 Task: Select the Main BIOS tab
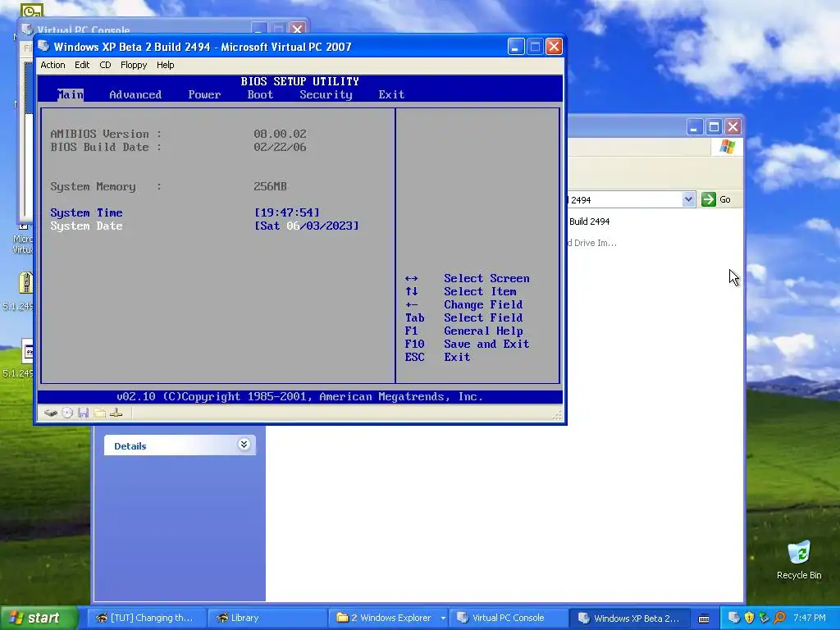[71, 95]
